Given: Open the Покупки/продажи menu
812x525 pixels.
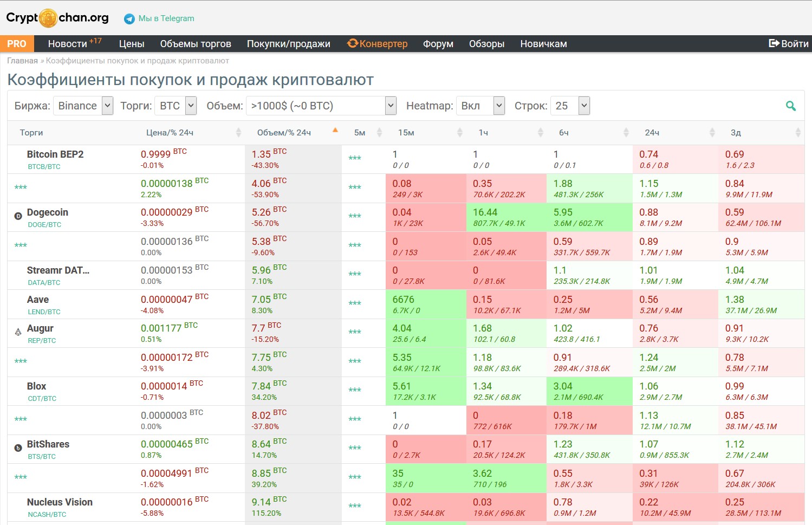Looking at the screenshot, I should coord(289,44).
